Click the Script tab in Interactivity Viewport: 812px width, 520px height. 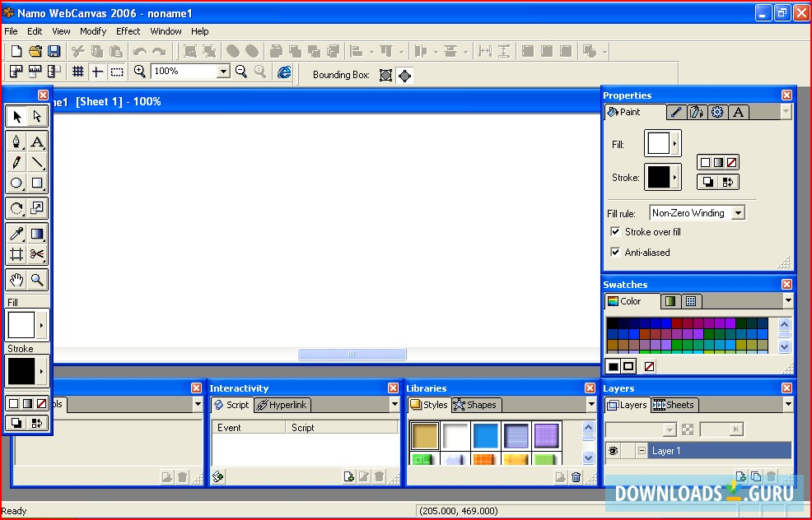coord(232,405)
